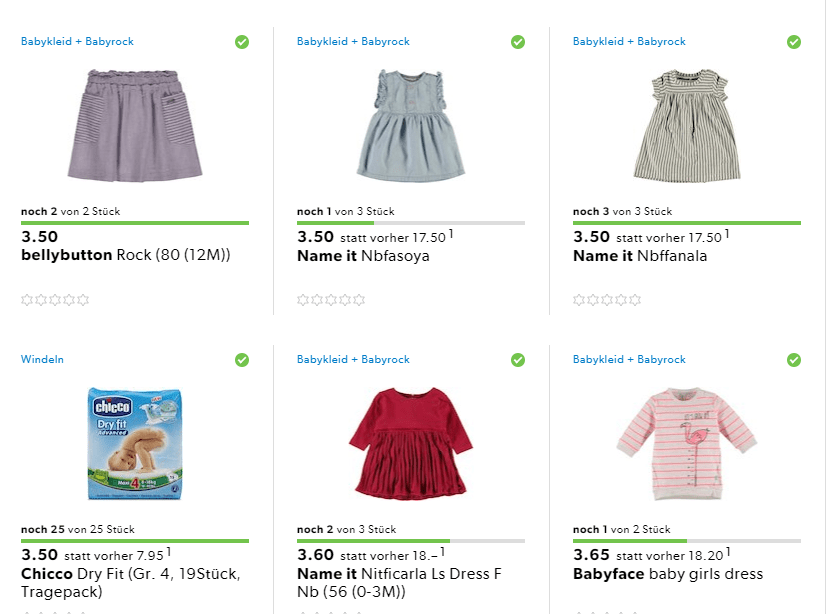Click star rating under Name it Nbfasoya

click(331, 299)
